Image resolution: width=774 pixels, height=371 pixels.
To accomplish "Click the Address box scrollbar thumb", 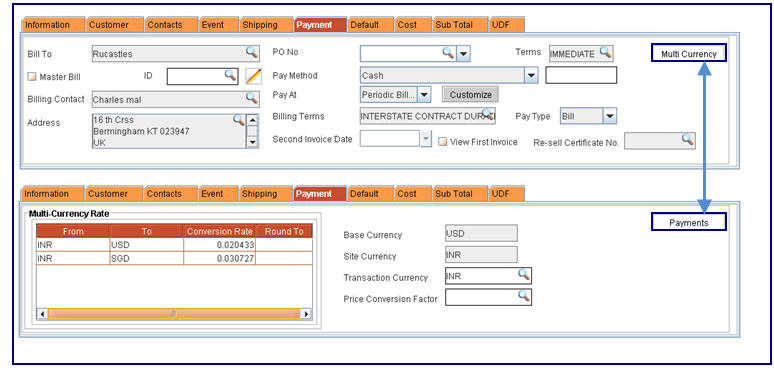I will point(252,131).
